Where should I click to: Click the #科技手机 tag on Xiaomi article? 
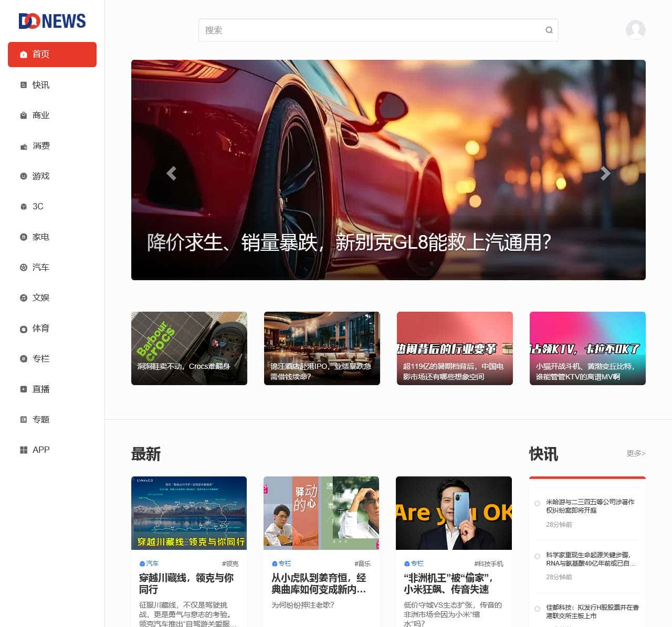(x=488, y=564)
